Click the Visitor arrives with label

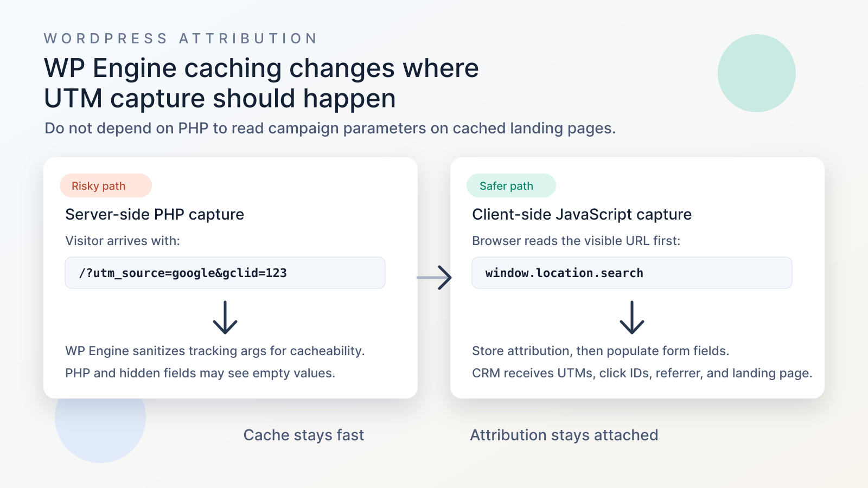click(123, 241)
